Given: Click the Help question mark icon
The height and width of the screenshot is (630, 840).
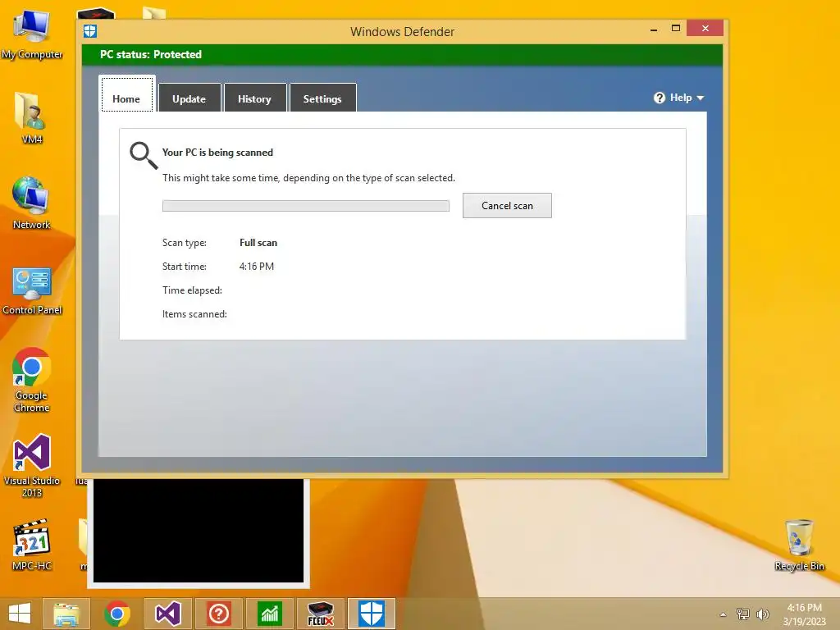Looking at the screenshot, I should pyautogui.click(x=660, y=98).
